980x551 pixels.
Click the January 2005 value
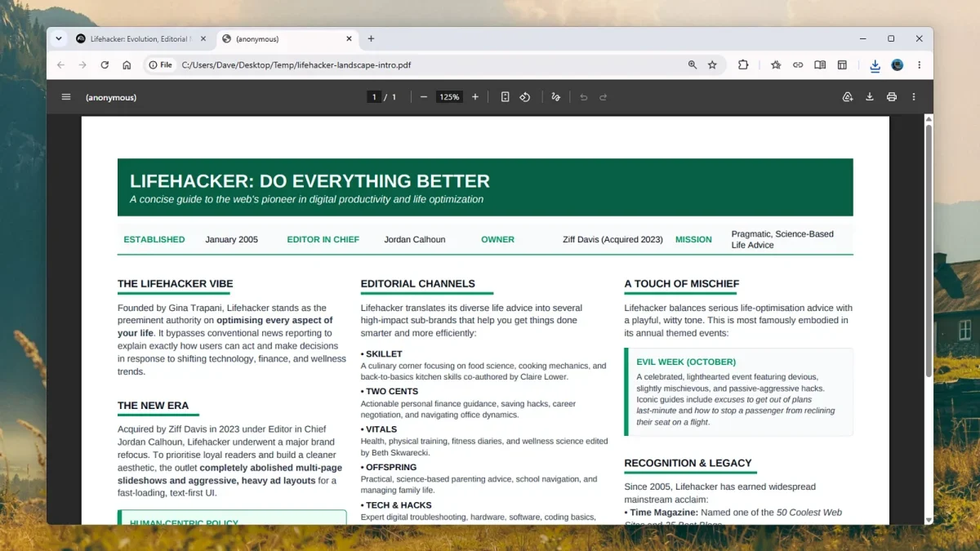coord(231,240)
